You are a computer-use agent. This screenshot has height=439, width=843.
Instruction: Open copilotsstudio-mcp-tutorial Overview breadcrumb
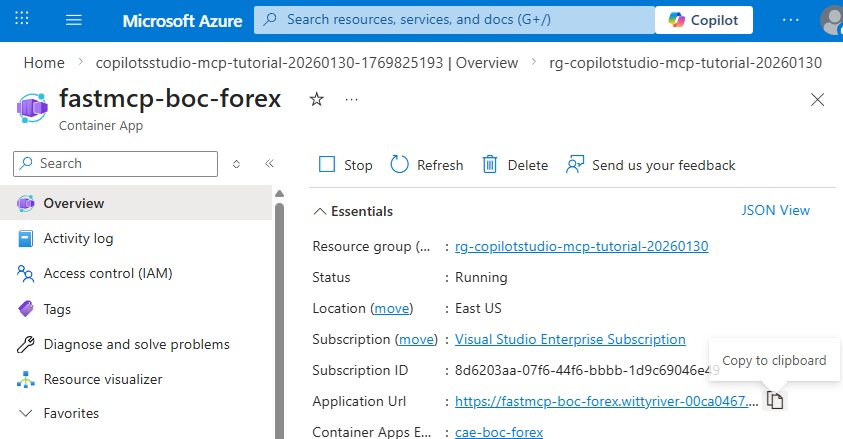307,63
